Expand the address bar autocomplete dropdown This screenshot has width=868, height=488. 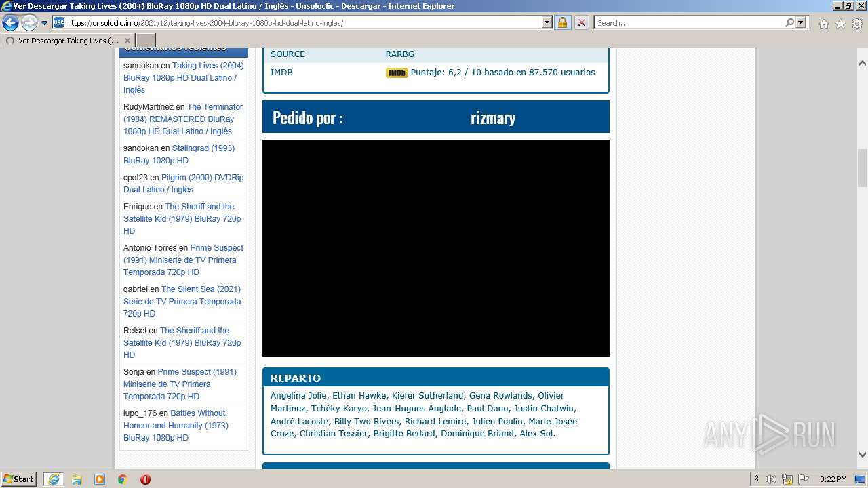coord(547,22)
